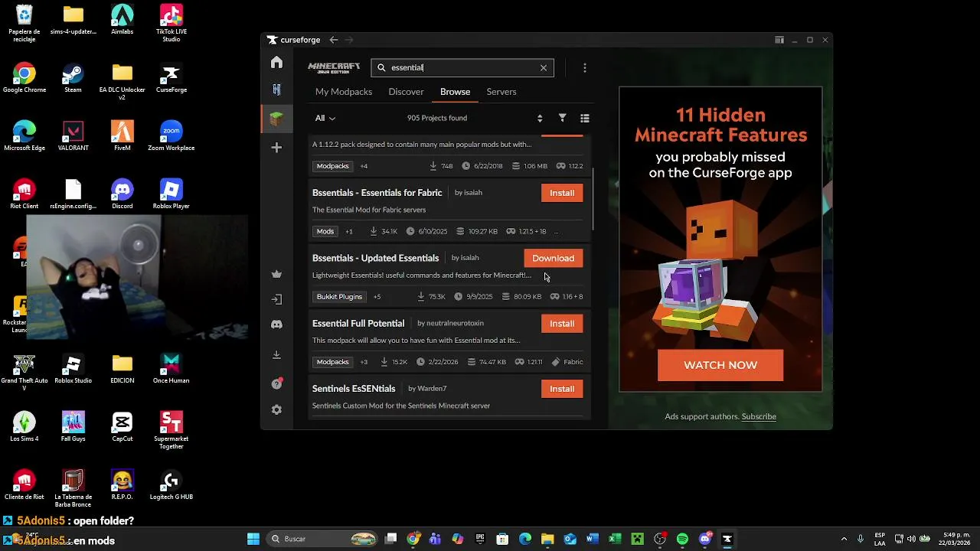
Task: Open Minecraft creeper icon in taskbar
Action: pyautogui.click(x=637, y=539)
